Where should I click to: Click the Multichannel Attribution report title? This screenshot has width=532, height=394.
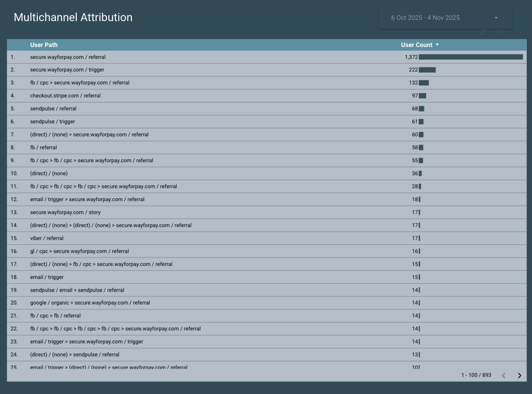[x=73, y=17]
